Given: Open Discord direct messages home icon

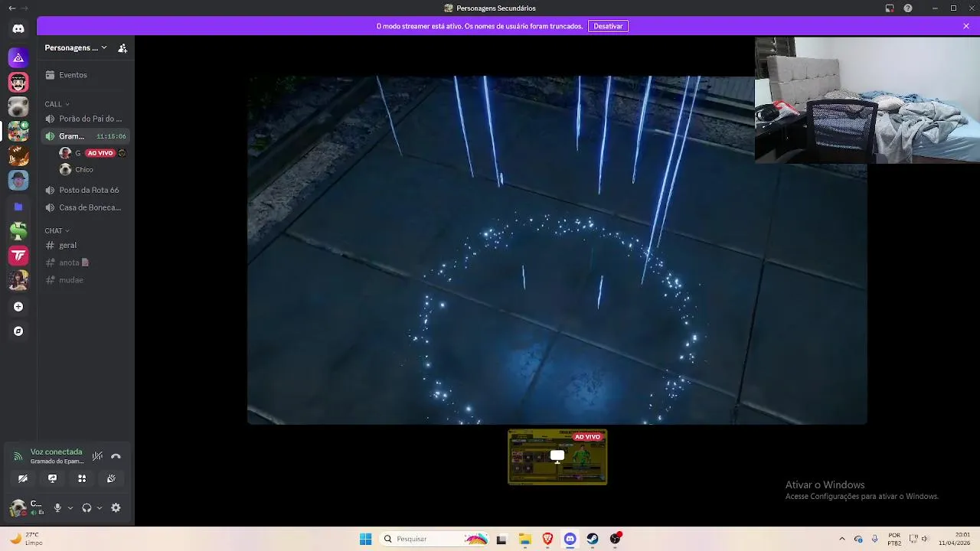Looking at the screenshot, I should (x=18, y=28).
